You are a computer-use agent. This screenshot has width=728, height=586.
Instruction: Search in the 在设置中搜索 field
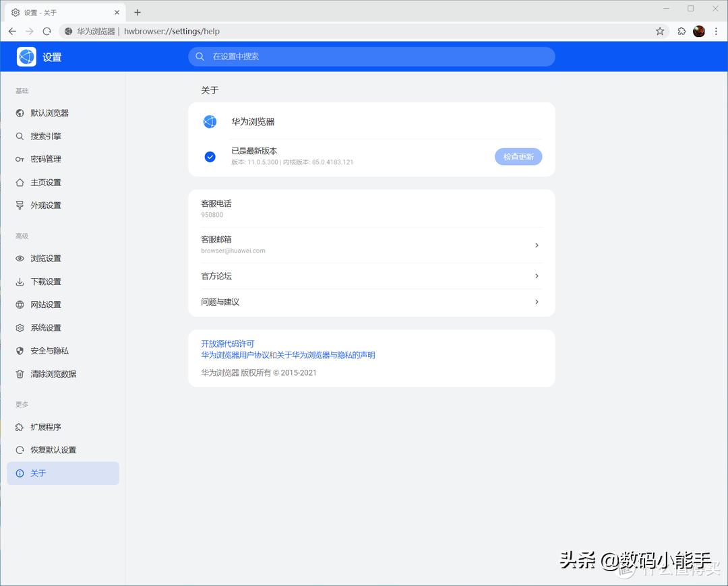pos(371,57)
